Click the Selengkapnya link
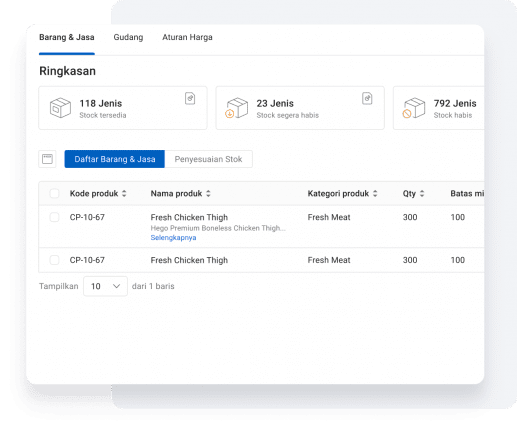The height and width of the screenshot is (430, 517). tap(173, 238)
